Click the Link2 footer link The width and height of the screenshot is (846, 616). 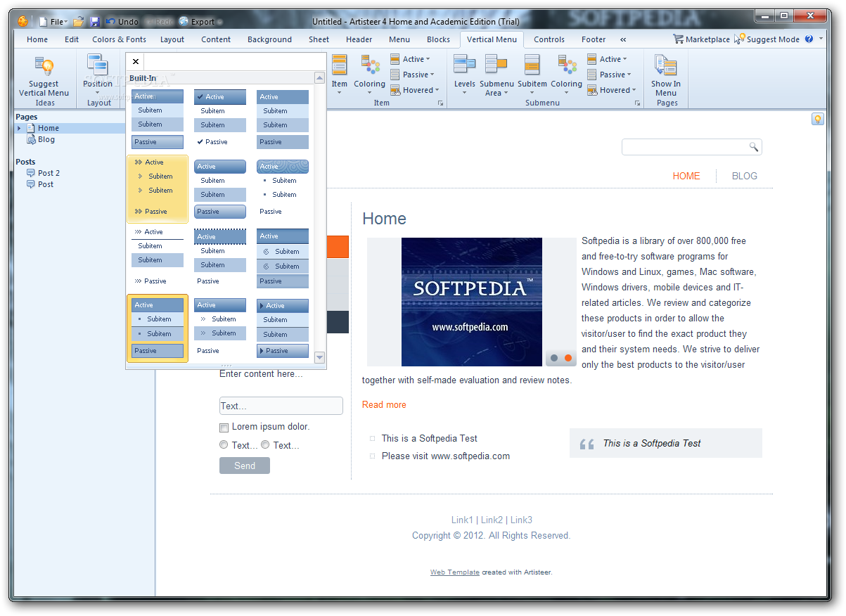(492, 520)
